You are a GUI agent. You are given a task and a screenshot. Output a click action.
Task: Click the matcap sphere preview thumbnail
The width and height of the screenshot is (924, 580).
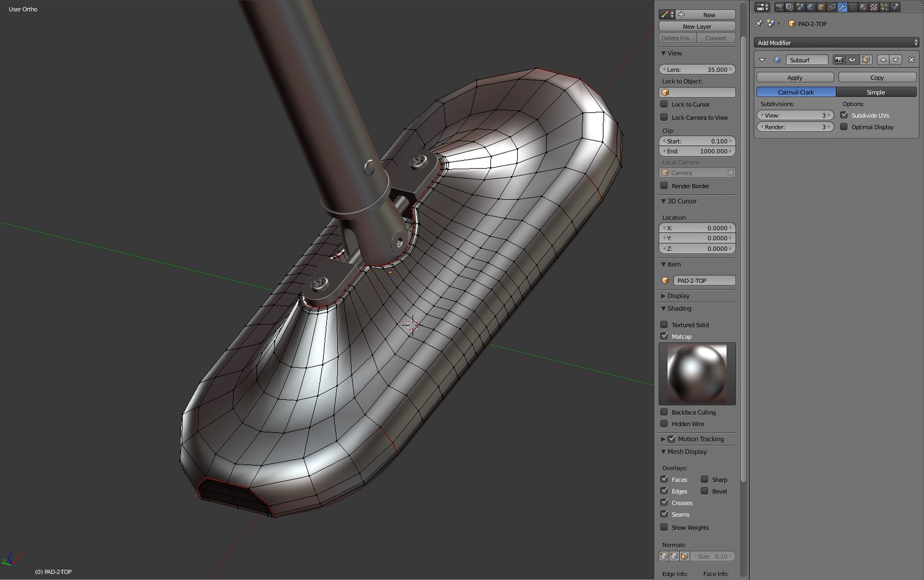click(697, 374)
